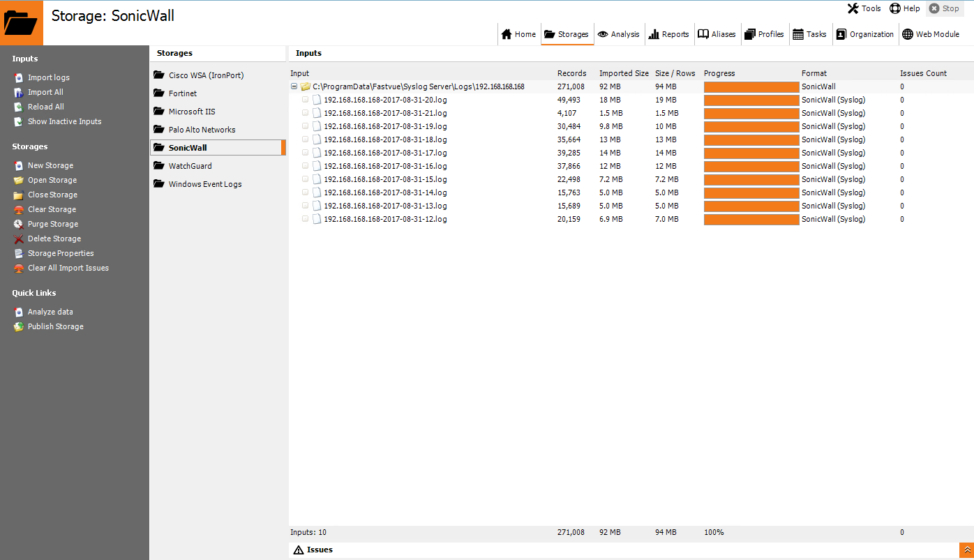This screenshot has height=560, width=974.
Task: Open the Reports tab
Action: (668, 34)
